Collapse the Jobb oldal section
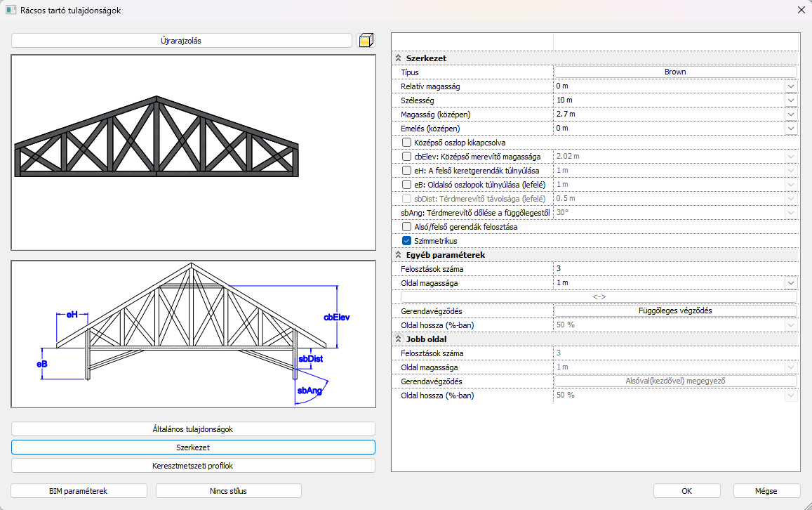The width and height of the screenshot is (812, 510). [x=398, y=339]
